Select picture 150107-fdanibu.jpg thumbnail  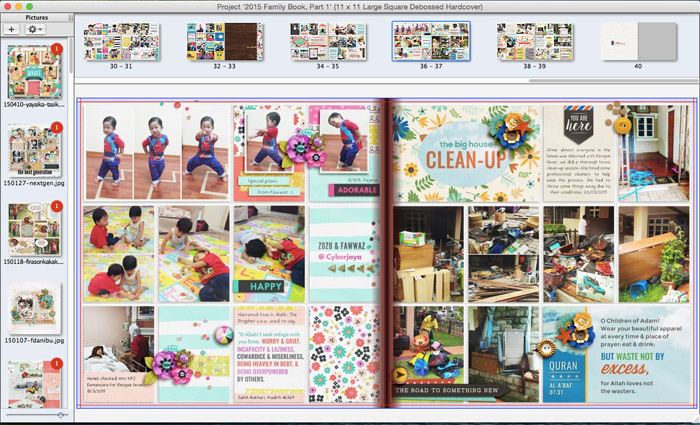(x=34, y=308)
